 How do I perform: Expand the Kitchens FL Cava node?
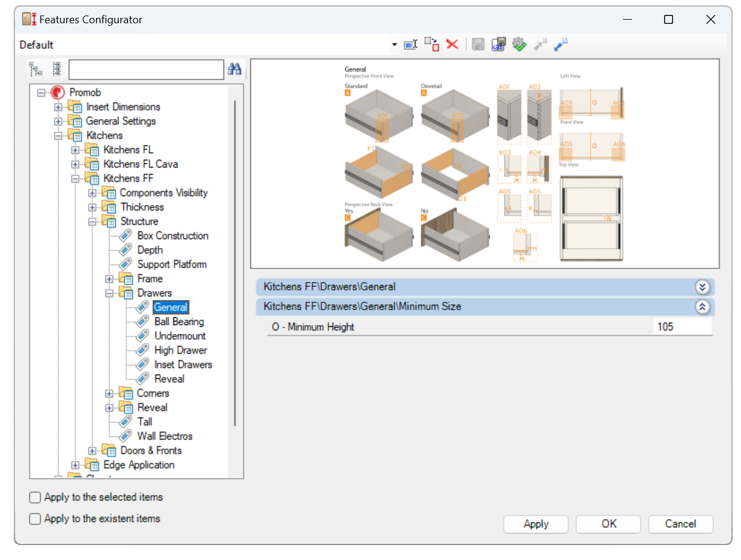(75, 164)
